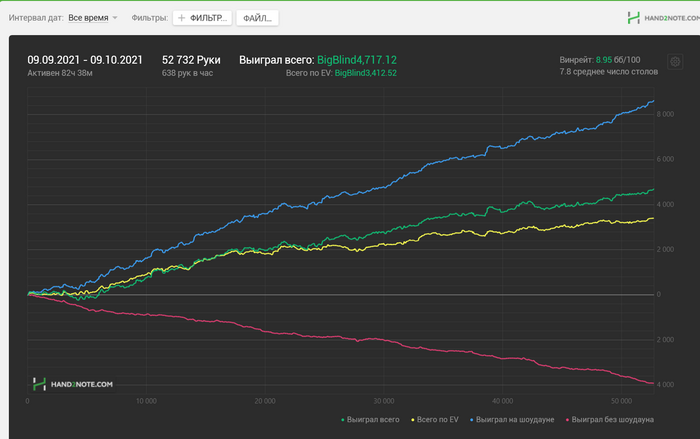Toggle the 'Выиграл всего' legend entry

pos(370,419)
